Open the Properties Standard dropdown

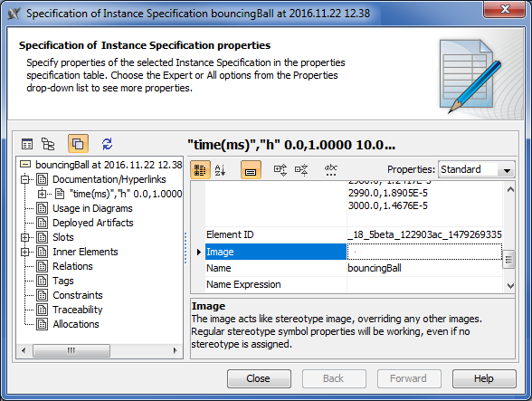(x=476, y=169)
